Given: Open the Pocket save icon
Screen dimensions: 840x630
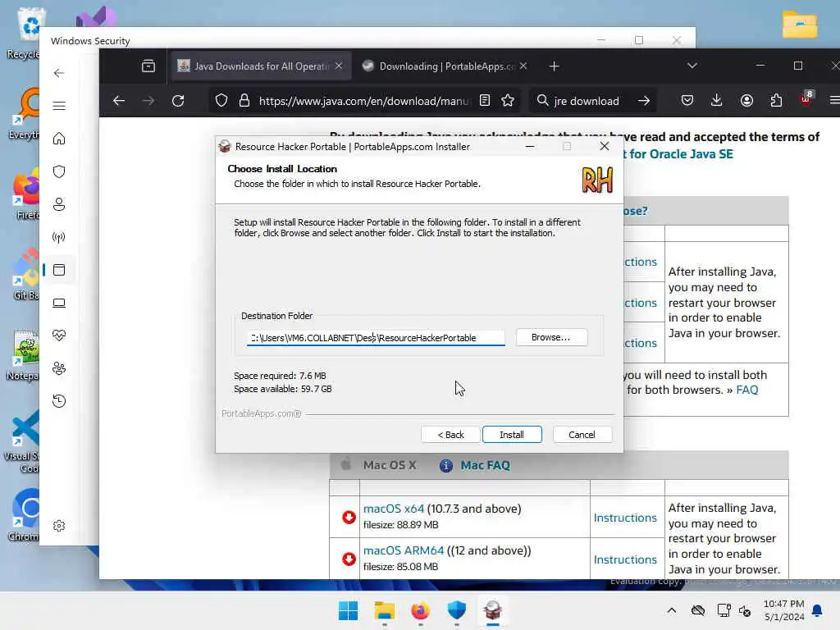Looking at the screenshot, I should point(687,100).
